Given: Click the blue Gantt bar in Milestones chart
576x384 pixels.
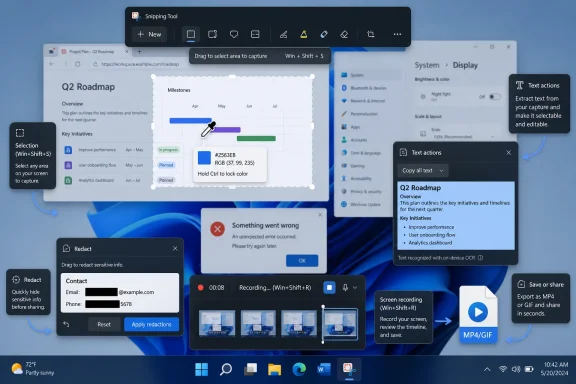Looking at the screenshot, I should coord(190,121).
